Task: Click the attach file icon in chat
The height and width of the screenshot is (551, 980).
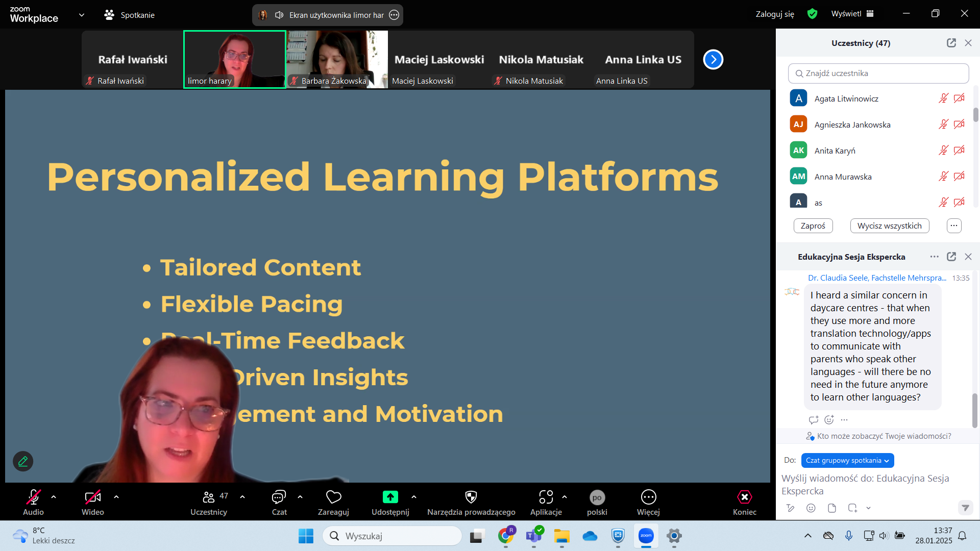Action: click(x=832, y=508)
